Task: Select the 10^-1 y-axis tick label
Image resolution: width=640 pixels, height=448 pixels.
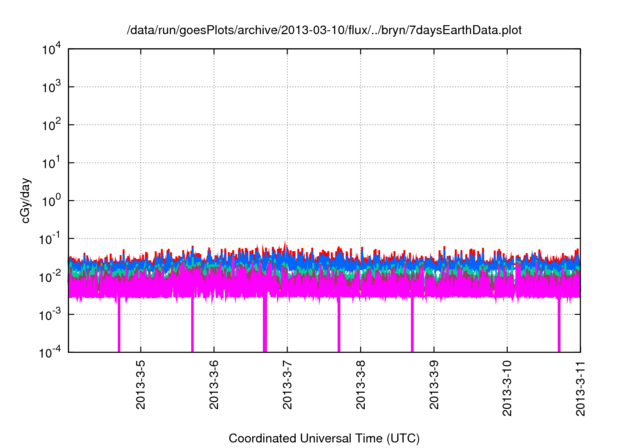Action: click(50, 238)
